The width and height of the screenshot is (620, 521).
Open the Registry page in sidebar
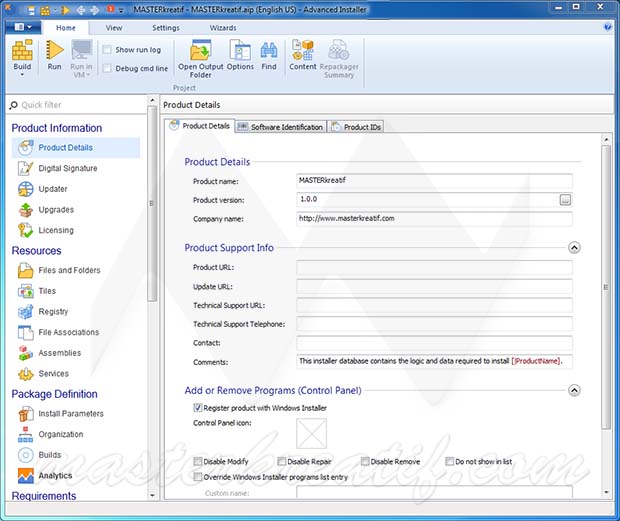click(x=53, y=312)
